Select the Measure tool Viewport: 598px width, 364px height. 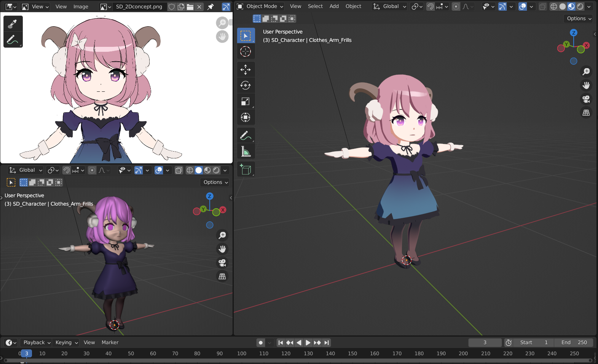coord(246,152)
